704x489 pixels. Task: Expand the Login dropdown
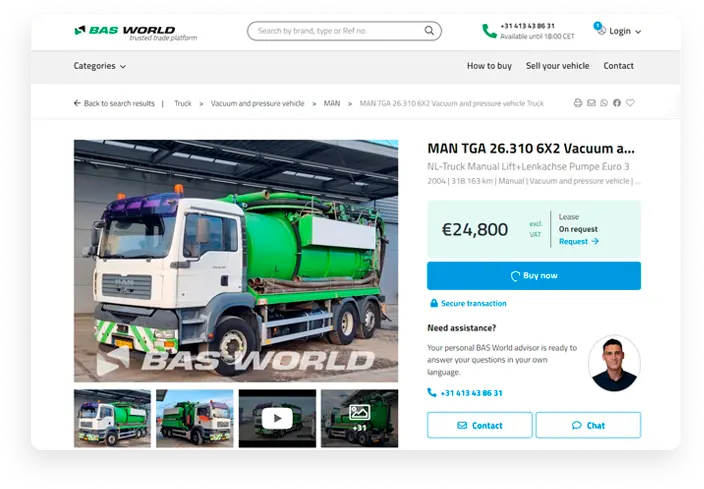click(625, 31)
